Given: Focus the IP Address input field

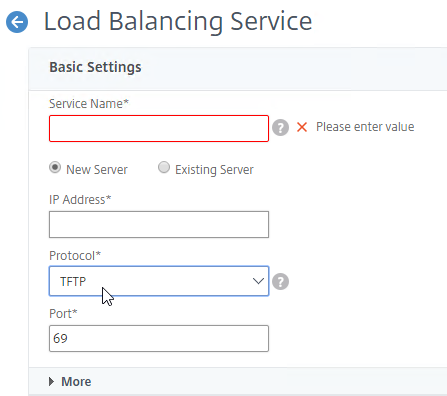Looking at the screenshot, I should 159,224.
